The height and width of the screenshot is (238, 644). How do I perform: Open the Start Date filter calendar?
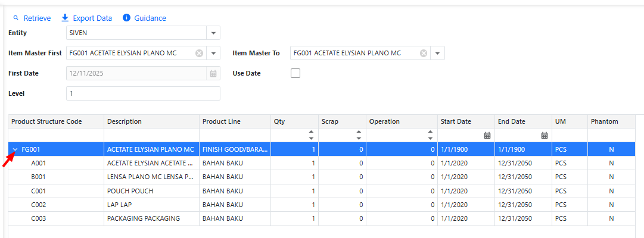coord(487,136)
